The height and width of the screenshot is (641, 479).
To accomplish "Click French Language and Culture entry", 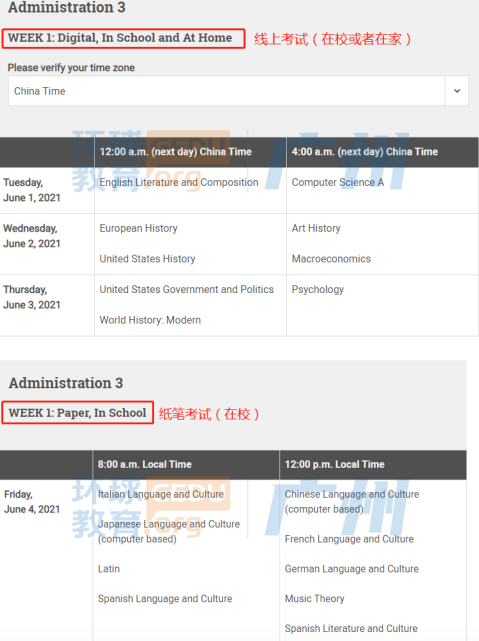I will [x=349, y=539].
